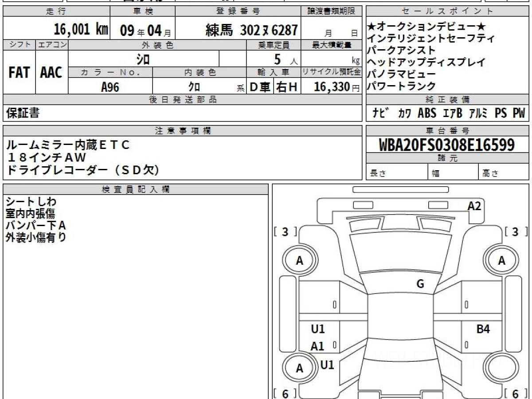The image size is (532, 399).
Task: Select inspector note シートしわ
Action: [x=31, y=203]
